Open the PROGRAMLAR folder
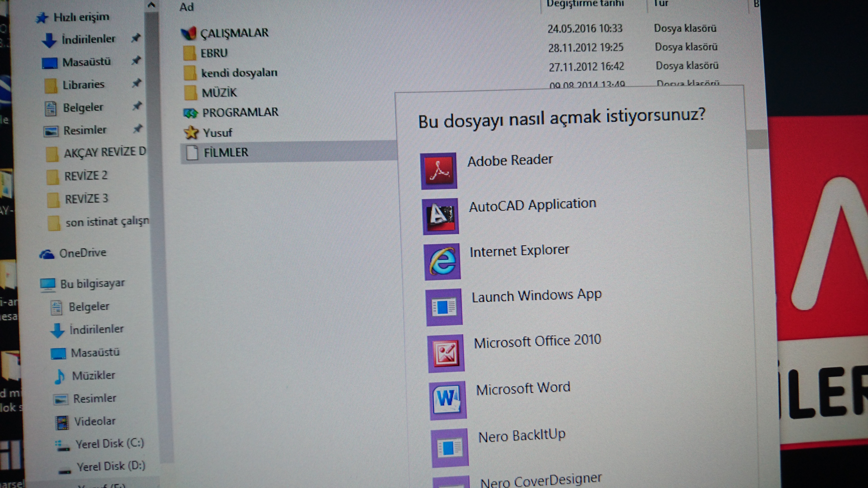 pos(240,113)
